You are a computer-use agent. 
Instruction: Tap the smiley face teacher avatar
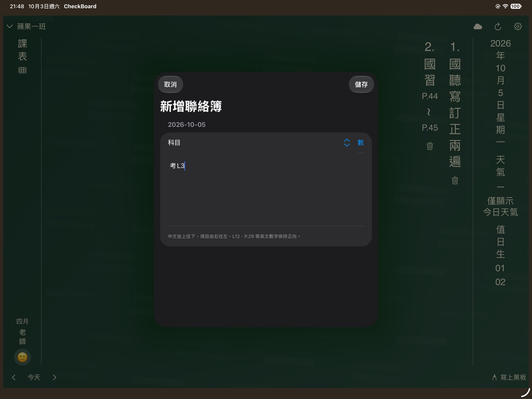[x=23, y=357]
